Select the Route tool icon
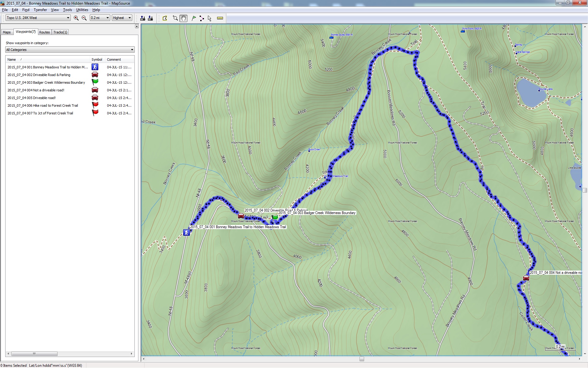This screenshot has width=588, height=368. (202, 18)
